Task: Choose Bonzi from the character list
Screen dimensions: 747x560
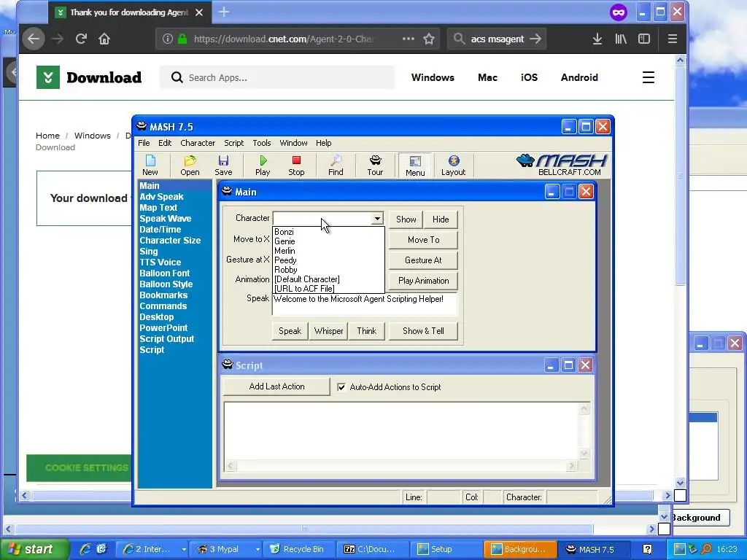Action: coord(328,232)
